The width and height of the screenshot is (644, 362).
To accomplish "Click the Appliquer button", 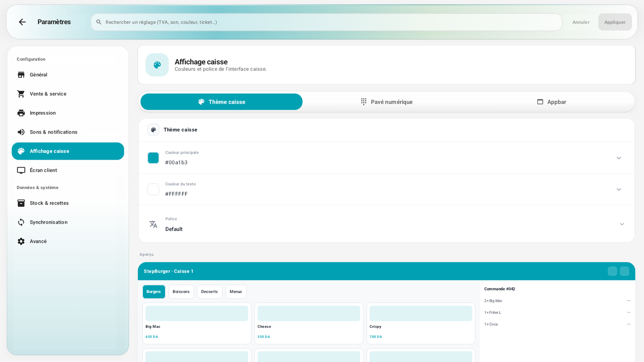I will coord(615,22).
